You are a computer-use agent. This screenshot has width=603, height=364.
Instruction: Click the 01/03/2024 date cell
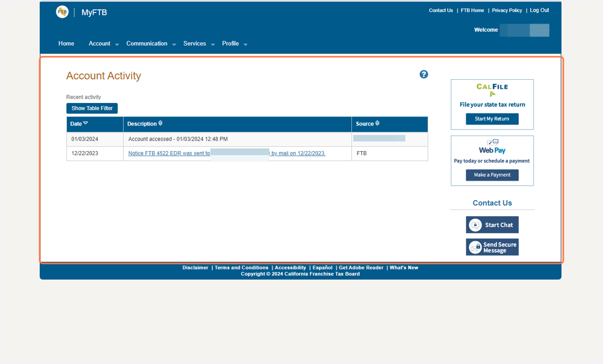point(95,139)
